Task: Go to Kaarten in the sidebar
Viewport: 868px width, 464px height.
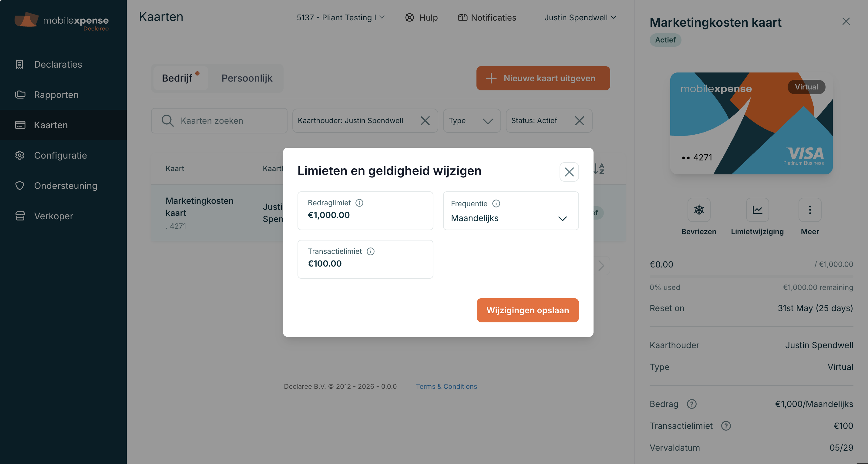Action: click(63, 125)
